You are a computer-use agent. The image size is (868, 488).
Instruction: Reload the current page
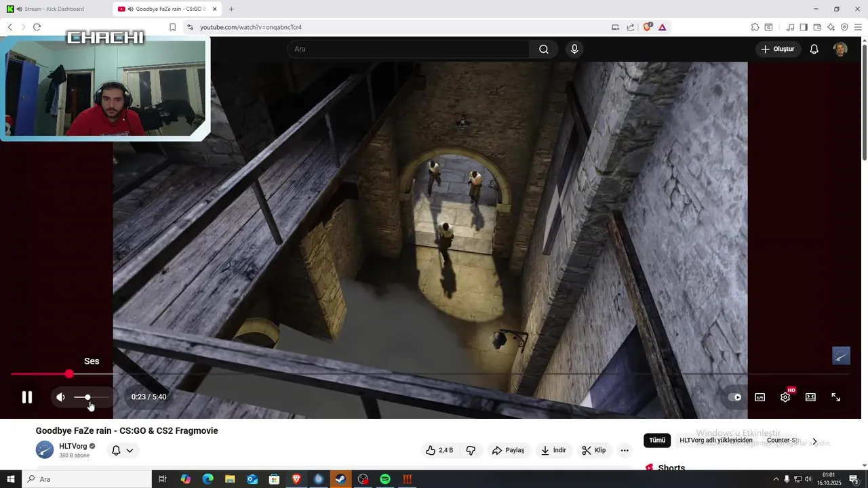click(x=37, y=27)
